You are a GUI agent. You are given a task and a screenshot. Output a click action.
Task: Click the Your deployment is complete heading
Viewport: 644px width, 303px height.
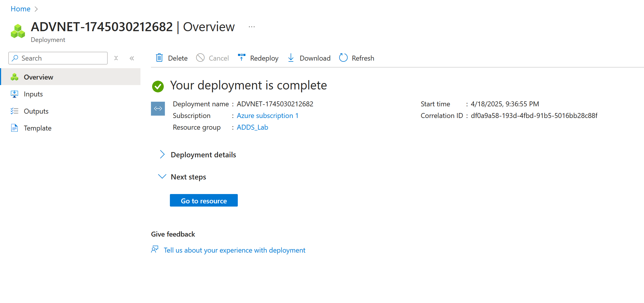pyautogui.click(x=248, y=85)
